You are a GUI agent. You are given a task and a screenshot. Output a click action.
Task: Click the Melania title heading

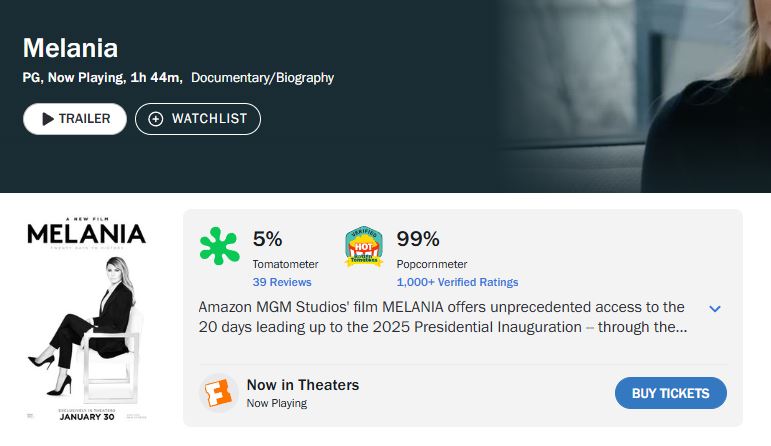[x=70, y=48]
